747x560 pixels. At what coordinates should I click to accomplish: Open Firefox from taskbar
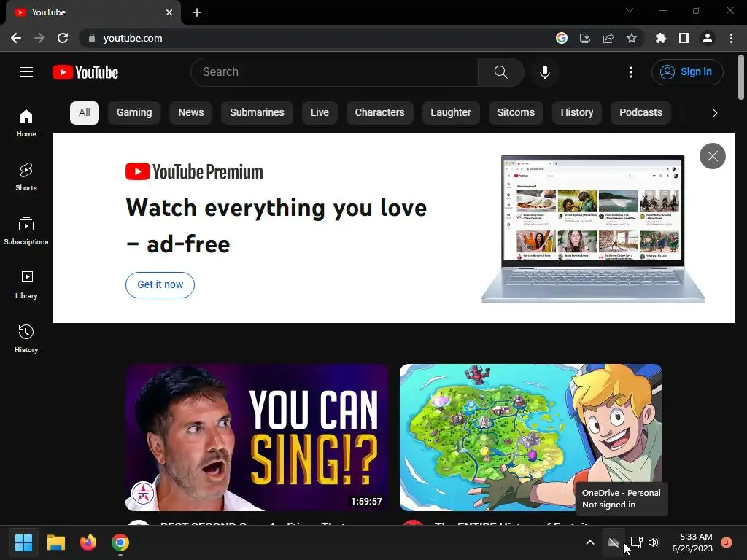coord(88,542)
